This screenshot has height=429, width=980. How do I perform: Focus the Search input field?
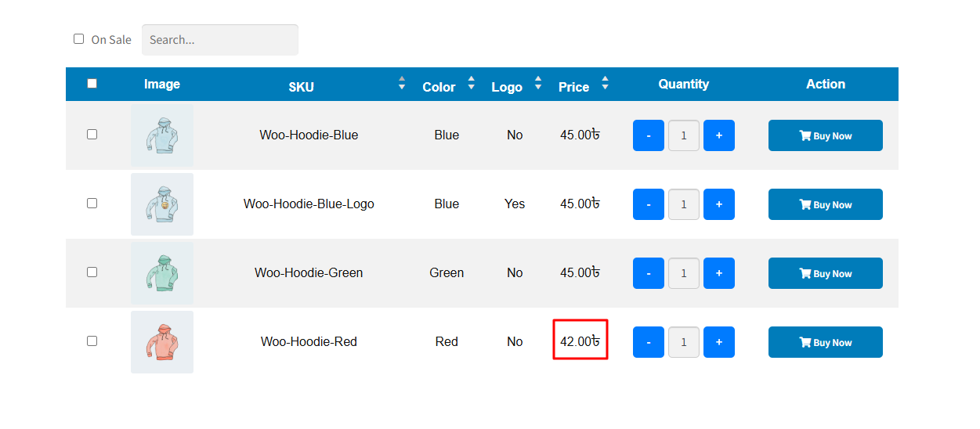[x=219, y=40]
